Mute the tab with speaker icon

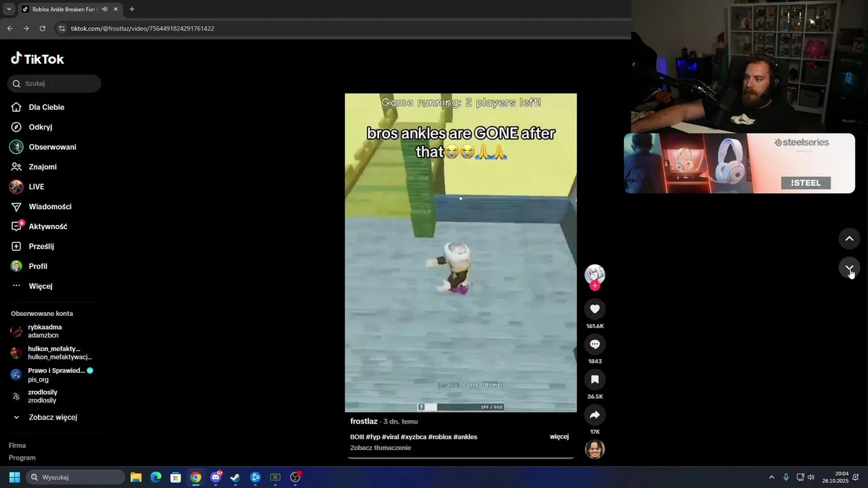[x=104, y=9]
